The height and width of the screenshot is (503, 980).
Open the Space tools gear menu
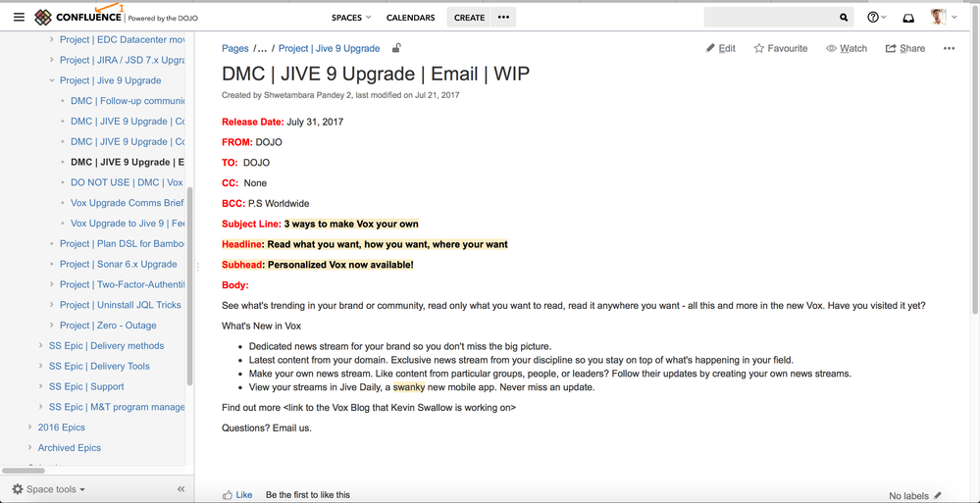(x=49, y=489)
